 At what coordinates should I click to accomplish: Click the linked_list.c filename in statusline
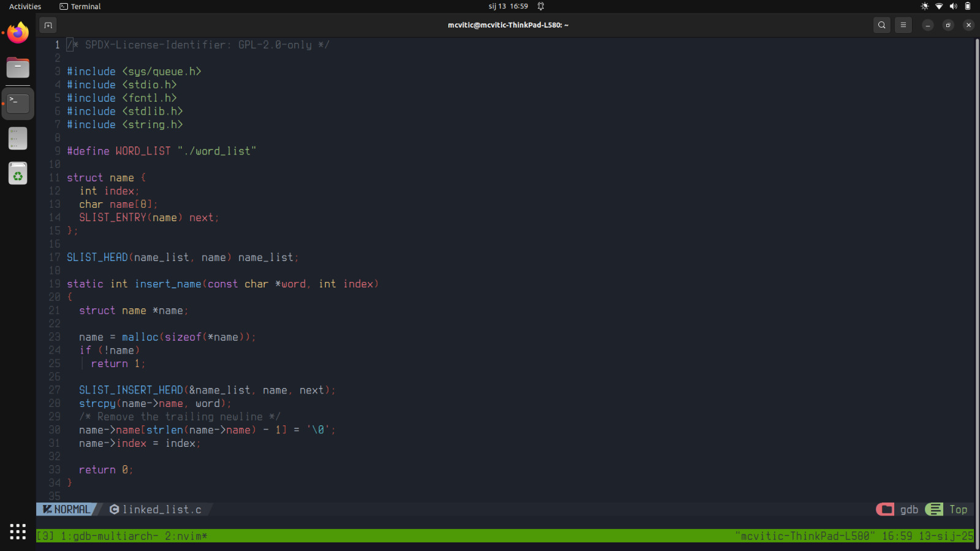pyautogui.click(x=162, y=509)
